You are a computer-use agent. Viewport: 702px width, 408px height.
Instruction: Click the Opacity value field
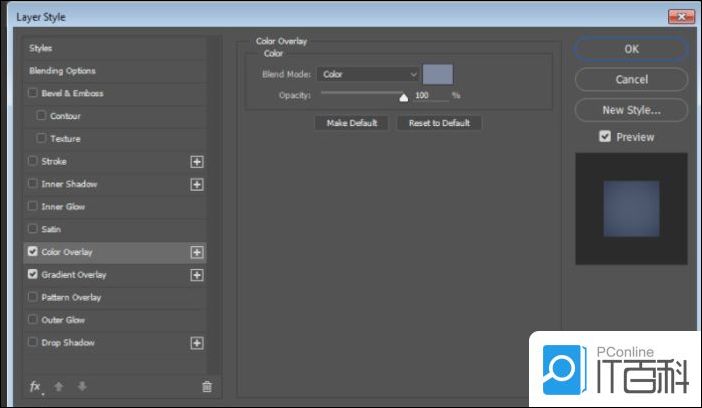click(431, 95)
